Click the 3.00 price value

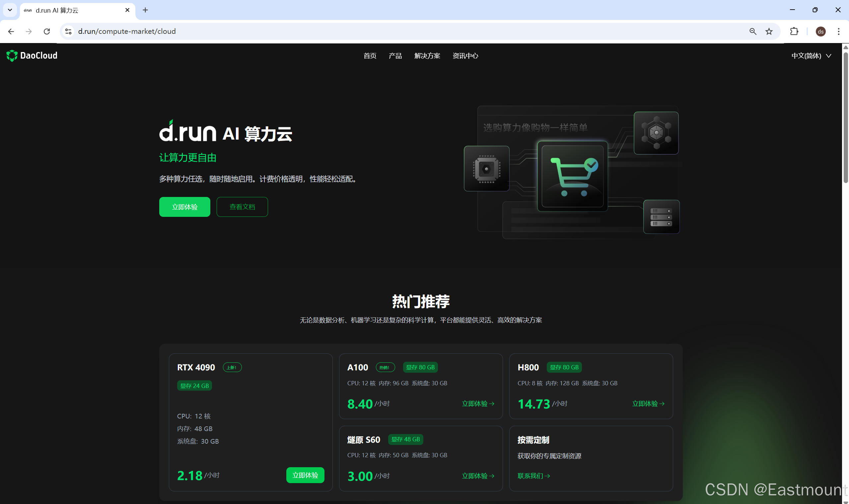pos(360,476)
